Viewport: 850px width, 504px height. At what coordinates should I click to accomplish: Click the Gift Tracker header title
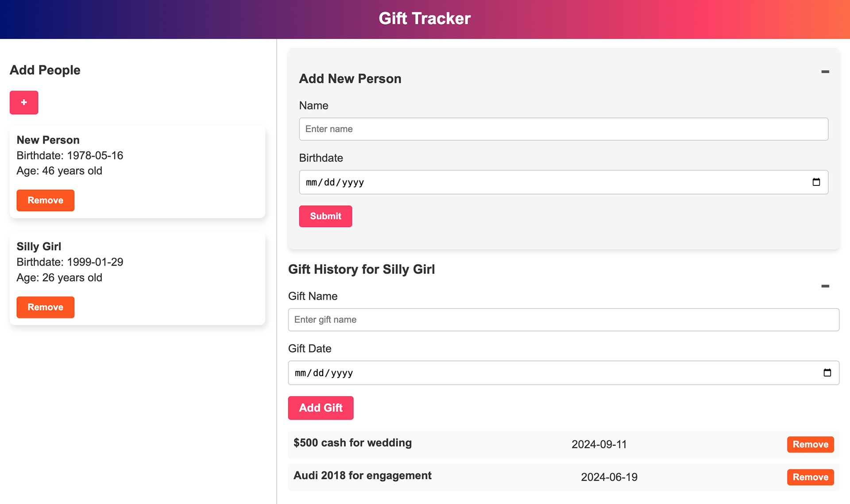click(425, 19)
